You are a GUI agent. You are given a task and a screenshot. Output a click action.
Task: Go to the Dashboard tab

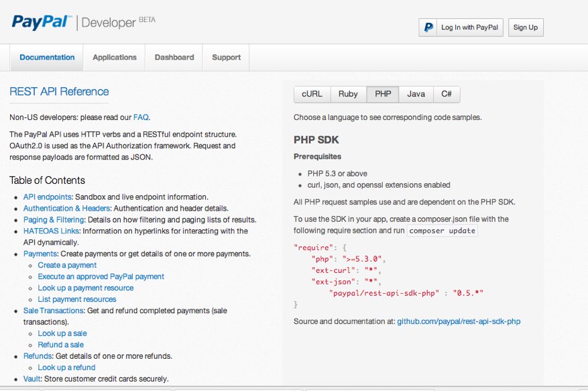click(x=174, y=58)
